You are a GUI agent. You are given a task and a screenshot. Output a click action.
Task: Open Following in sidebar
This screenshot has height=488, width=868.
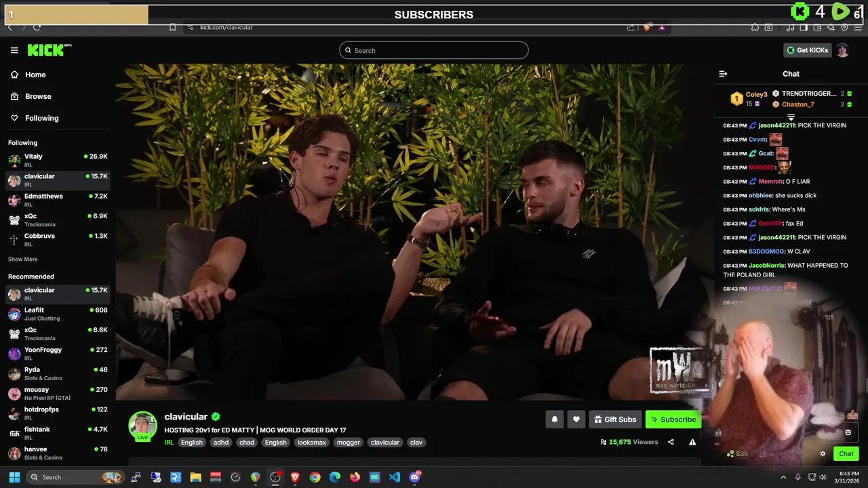point(35,118)
